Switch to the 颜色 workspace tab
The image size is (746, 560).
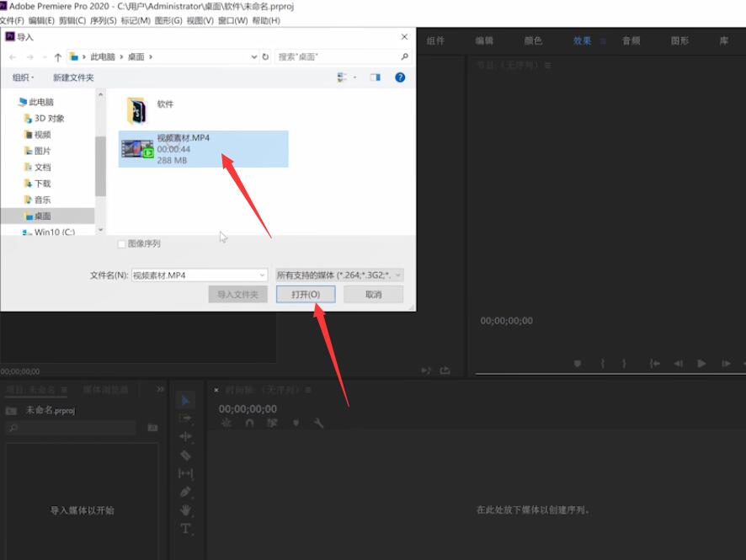click(x=533, y=41)
